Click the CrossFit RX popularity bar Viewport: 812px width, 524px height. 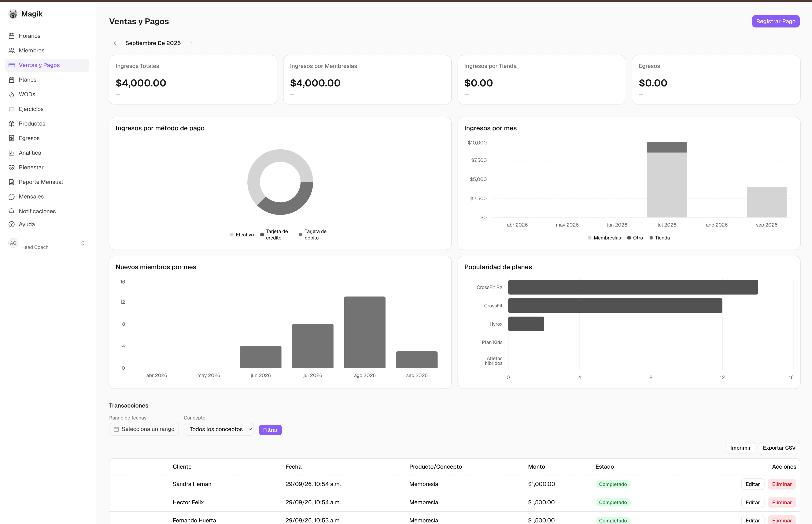633,287
